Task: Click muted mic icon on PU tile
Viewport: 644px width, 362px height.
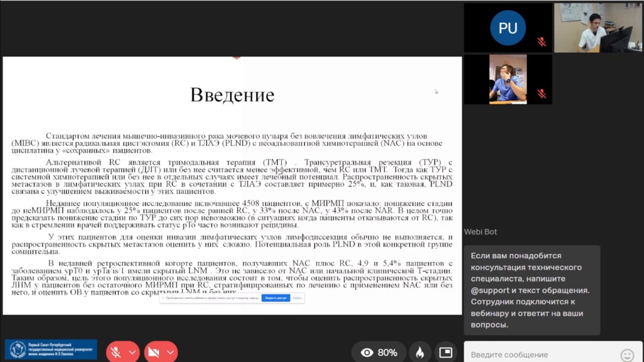Action: pyautogui.click(x=541, y=42)
